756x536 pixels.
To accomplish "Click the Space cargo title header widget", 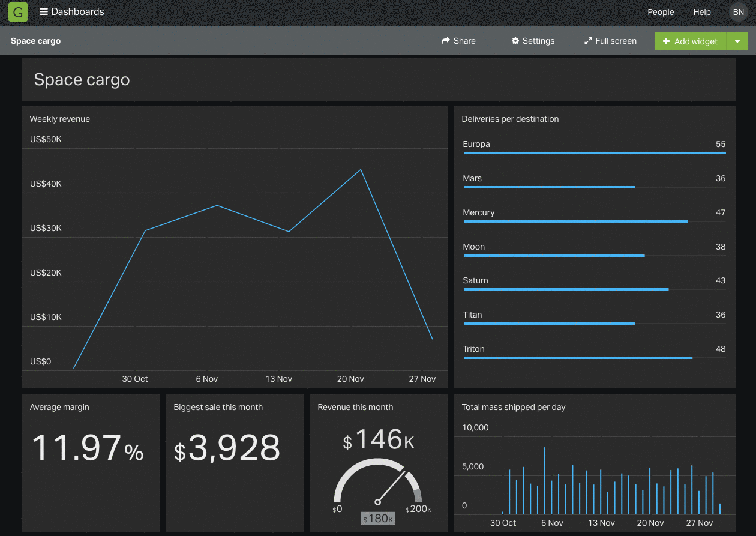I will pyautogui.click(x=82, y=80).
